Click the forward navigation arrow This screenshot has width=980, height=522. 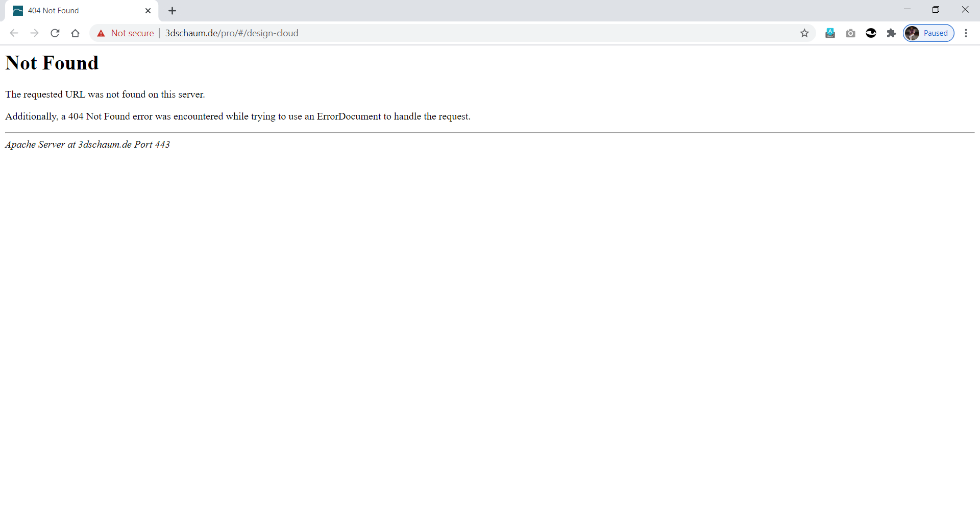pos(34,33)
